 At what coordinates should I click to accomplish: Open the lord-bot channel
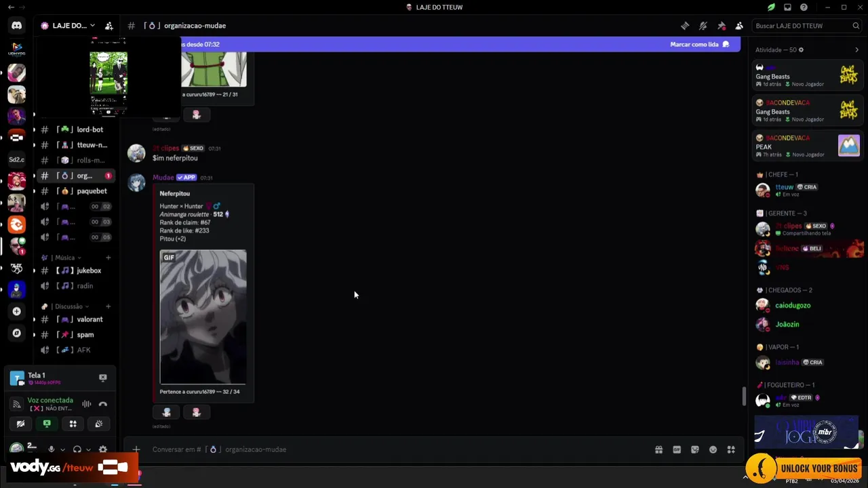(x=75, y=129)
